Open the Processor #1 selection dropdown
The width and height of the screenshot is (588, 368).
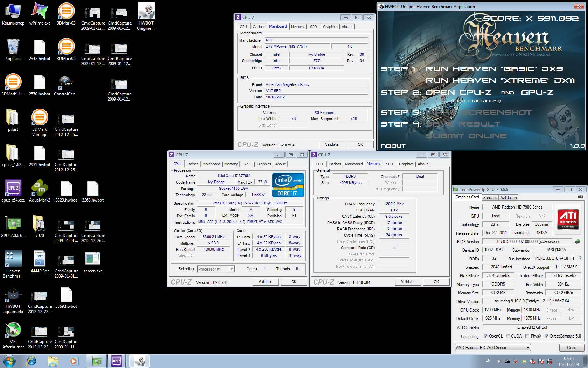coord(216,269)
